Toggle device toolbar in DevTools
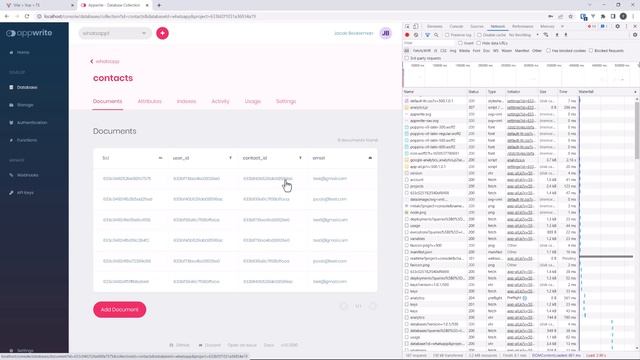This screenshot has width=640, height=360. 416,27
